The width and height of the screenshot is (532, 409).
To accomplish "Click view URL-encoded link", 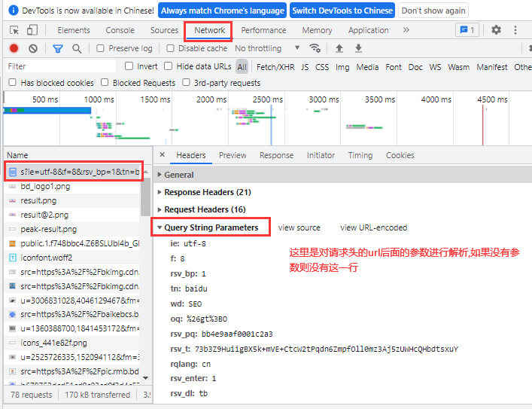I will tap(373, 227).
